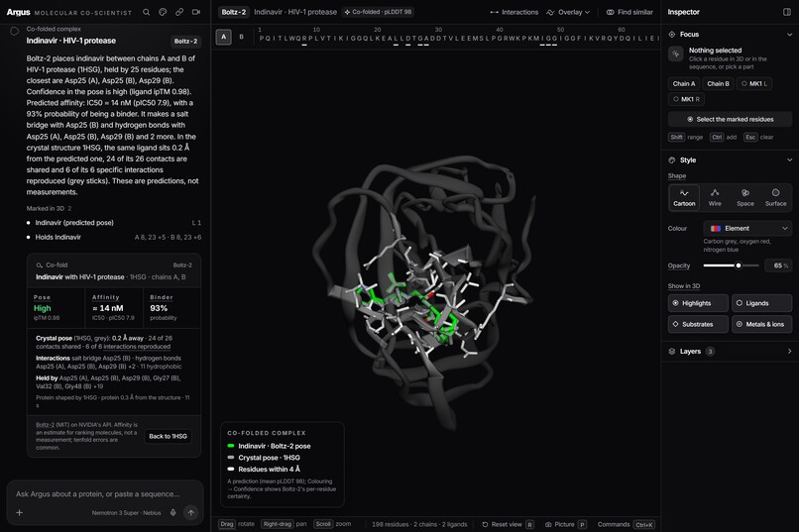Select the Wire shape style
The width and height of the screenshot is (799, 532).
715,197
